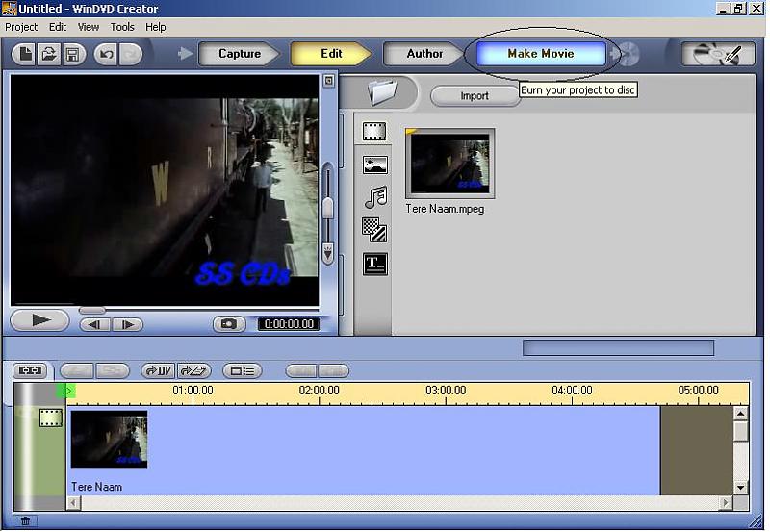Viewport: 770px width, 532px height.
Task: Click the greyed Redo arrow icon
Action: pos(130,54)
